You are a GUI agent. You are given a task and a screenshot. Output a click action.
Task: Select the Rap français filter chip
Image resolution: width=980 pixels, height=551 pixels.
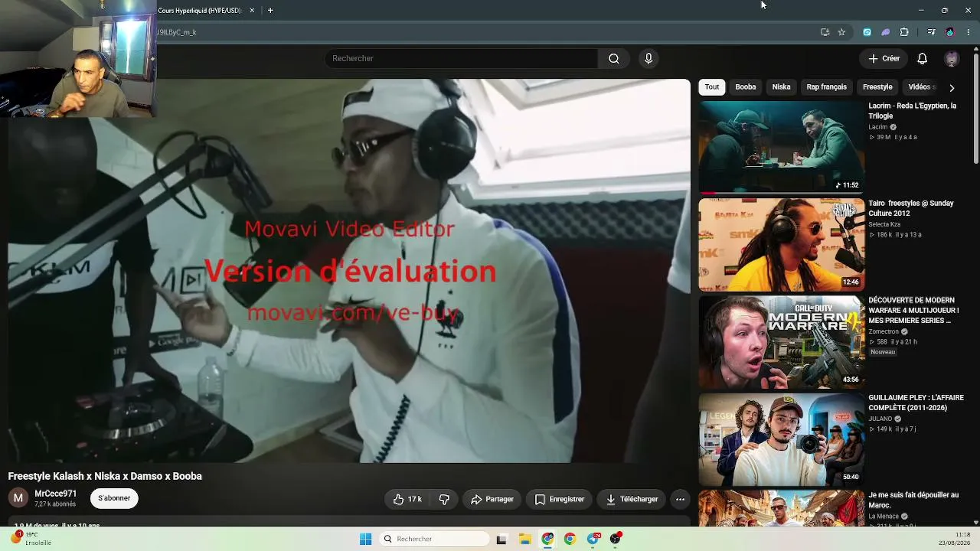[x=826, y=87]
